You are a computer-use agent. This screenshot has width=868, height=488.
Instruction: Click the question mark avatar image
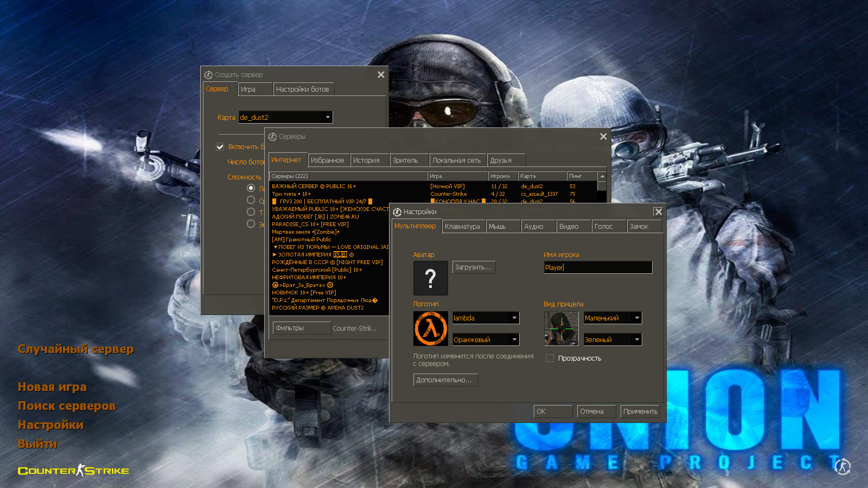431,278
